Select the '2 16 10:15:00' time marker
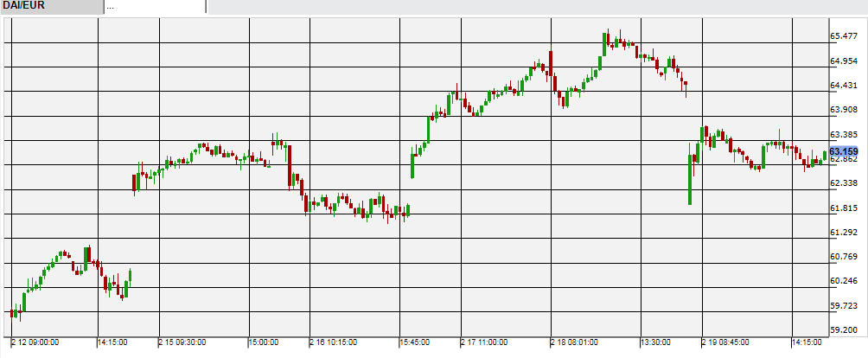Viewport: 868px width, 358px height. click(x=333, y=342)
